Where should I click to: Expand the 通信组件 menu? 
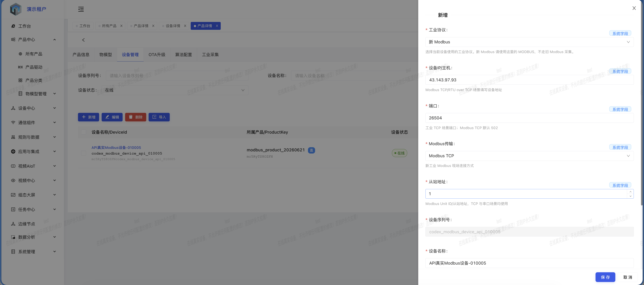pos(55,123)
